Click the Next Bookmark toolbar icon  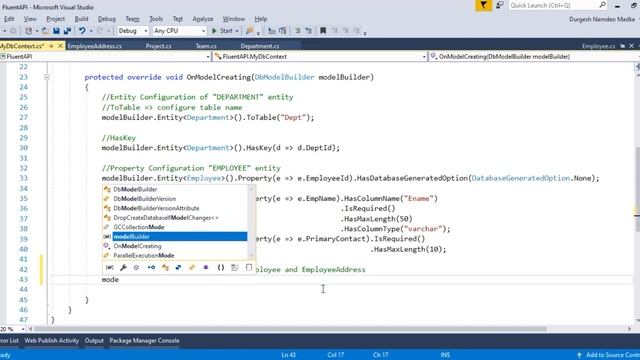[x=345, y=31]
